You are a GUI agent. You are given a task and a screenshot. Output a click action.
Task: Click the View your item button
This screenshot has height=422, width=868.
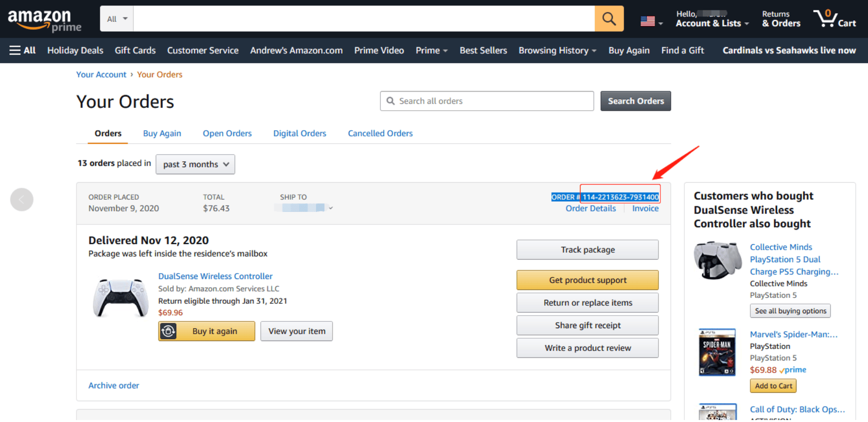(296, 331)
